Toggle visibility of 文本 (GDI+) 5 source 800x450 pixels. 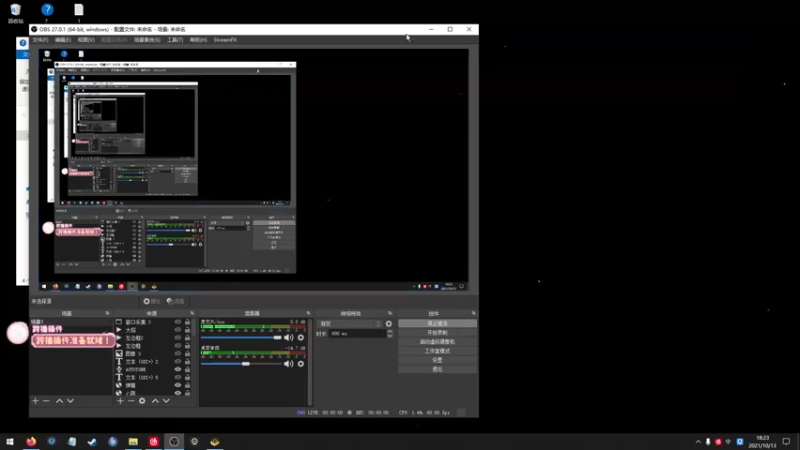click(x=178, y=378)
